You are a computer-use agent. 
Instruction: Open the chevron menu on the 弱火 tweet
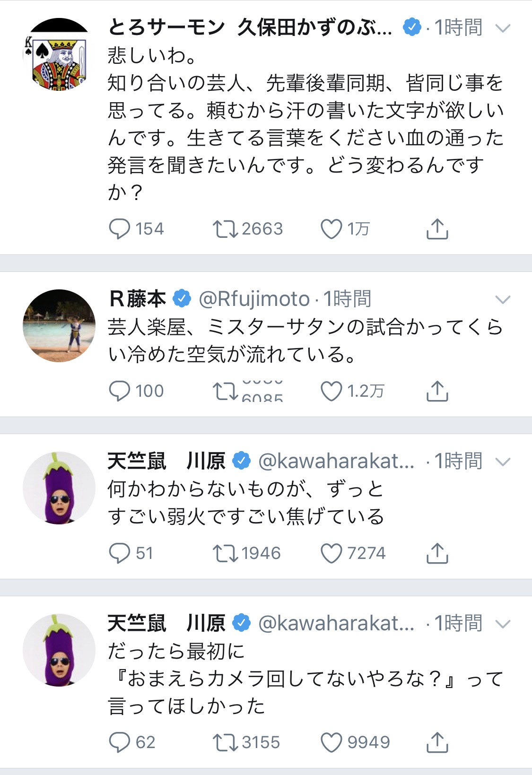coord(503,462)
